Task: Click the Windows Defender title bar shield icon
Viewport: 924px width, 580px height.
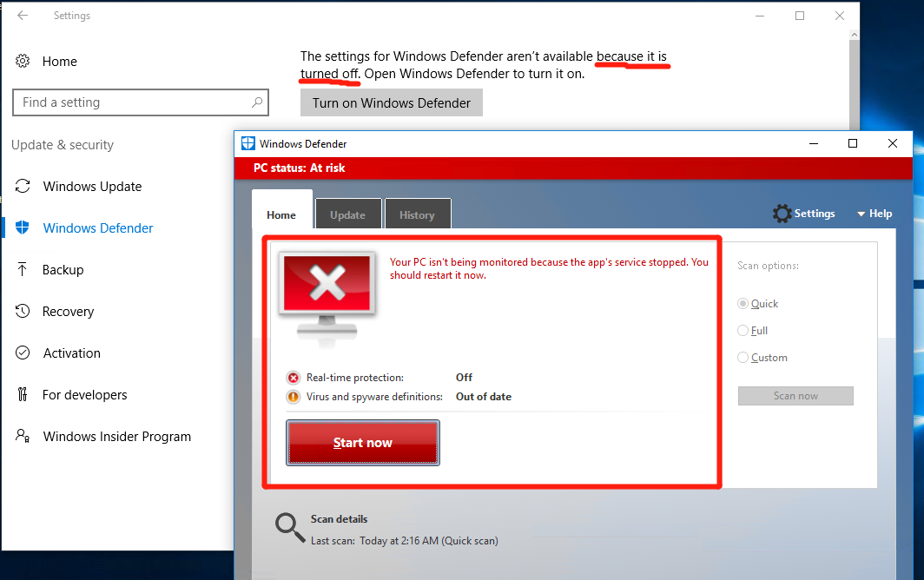Action: click(x=248, y=143)
